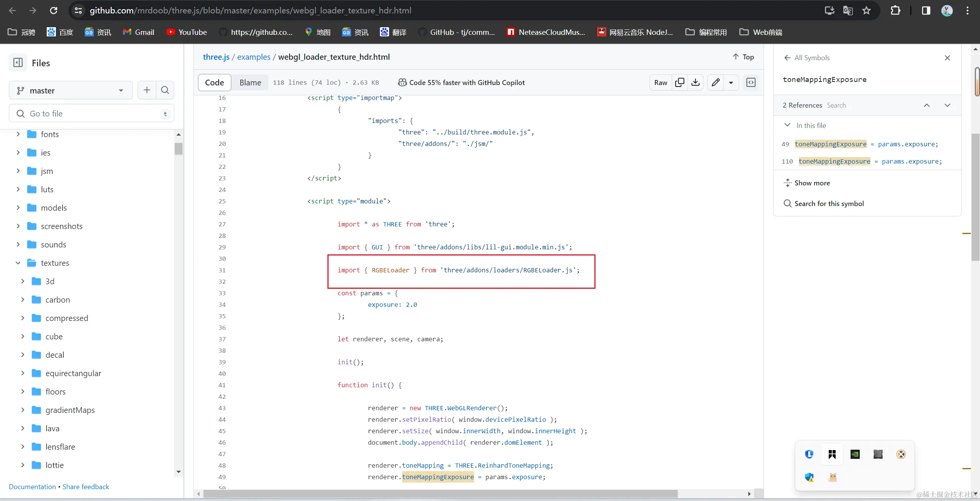The width and height of the screenshot is (980, 501).
Task: Bookmark page with star icon
Action: 867,10
